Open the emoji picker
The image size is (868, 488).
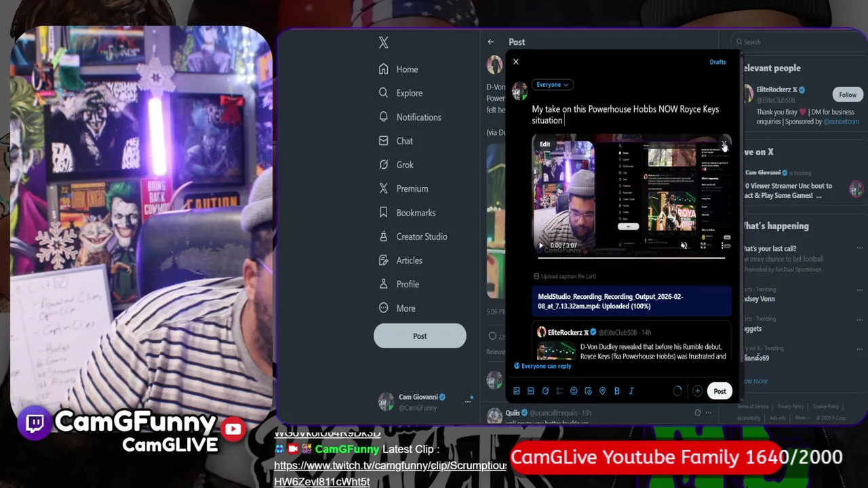tap(574, 391)
